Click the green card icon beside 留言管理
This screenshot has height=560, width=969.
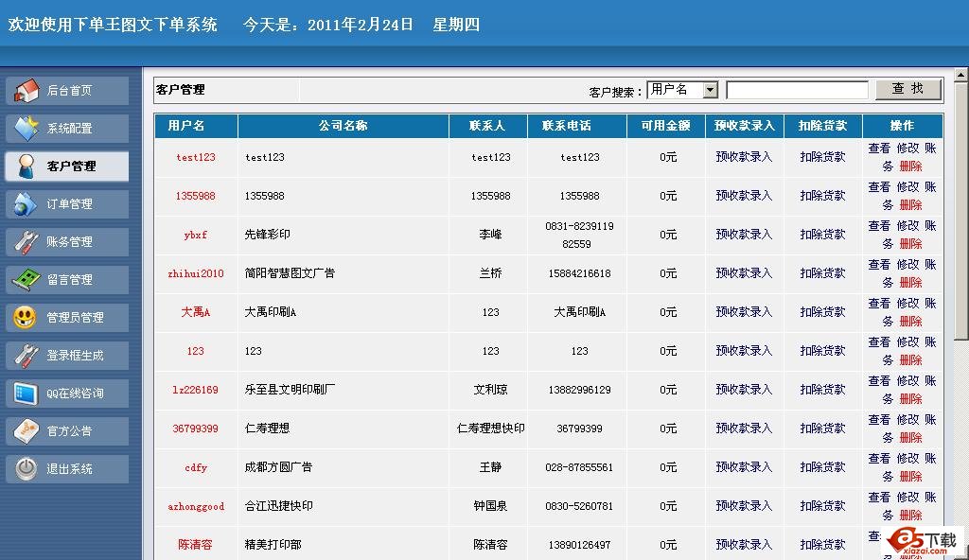(x=26, y=279)
